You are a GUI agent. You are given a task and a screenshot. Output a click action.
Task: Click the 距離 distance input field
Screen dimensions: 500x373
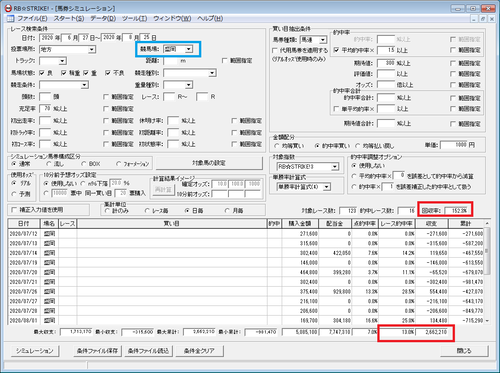170,61
